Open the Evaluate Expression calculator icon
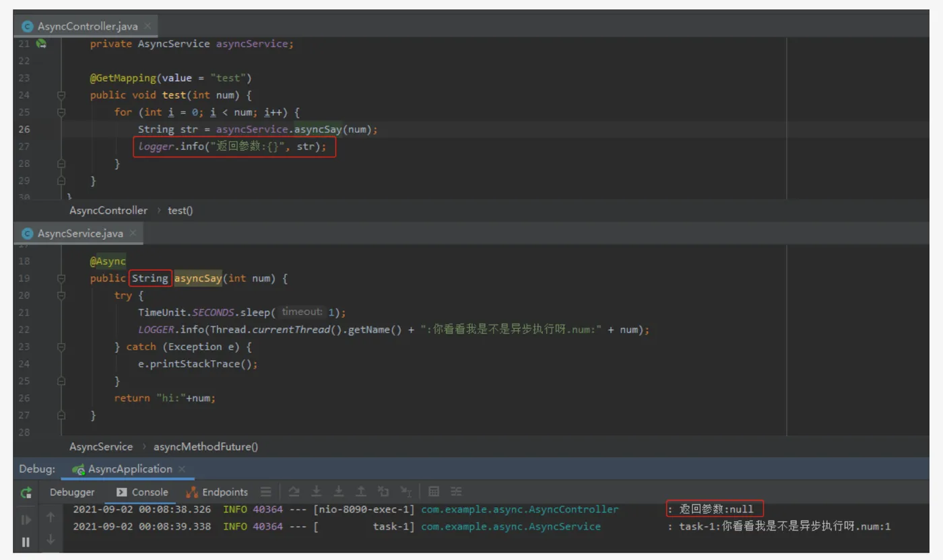The height and width of the screenshot is (560, 943). pos(434,492)
